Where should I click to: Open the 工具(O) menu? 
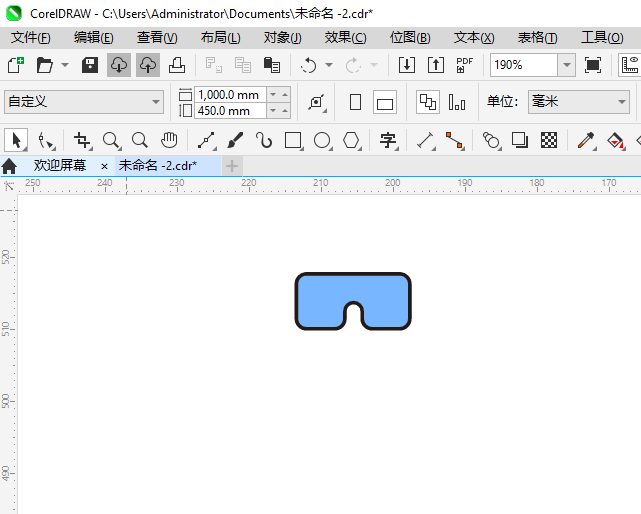pos(602,38)
